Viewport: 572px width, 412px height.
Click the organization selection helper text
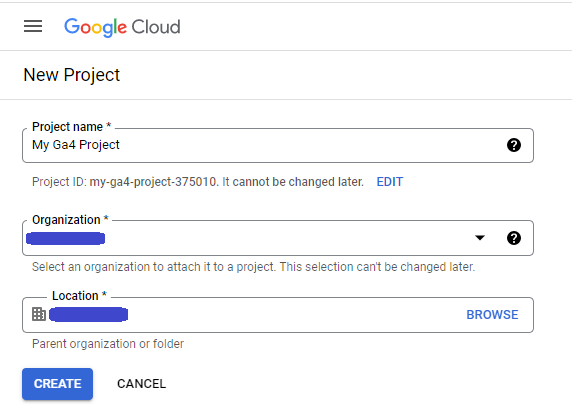(x=254, y=267)
